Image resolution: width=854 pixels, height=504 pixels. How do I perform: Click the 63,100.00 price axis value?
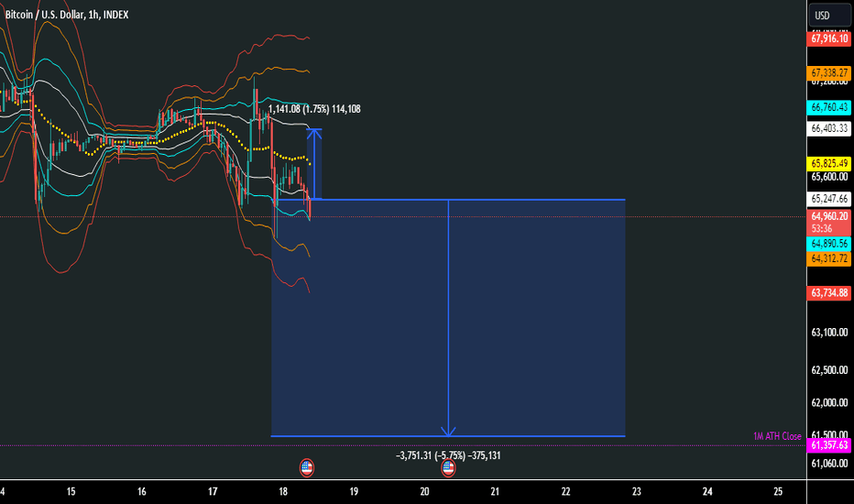tap(829, 332)
